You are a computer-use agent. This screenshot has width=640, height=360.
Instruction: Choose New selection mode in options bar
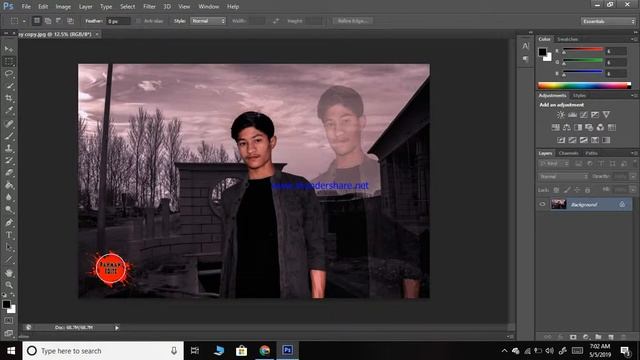point(37,21)
